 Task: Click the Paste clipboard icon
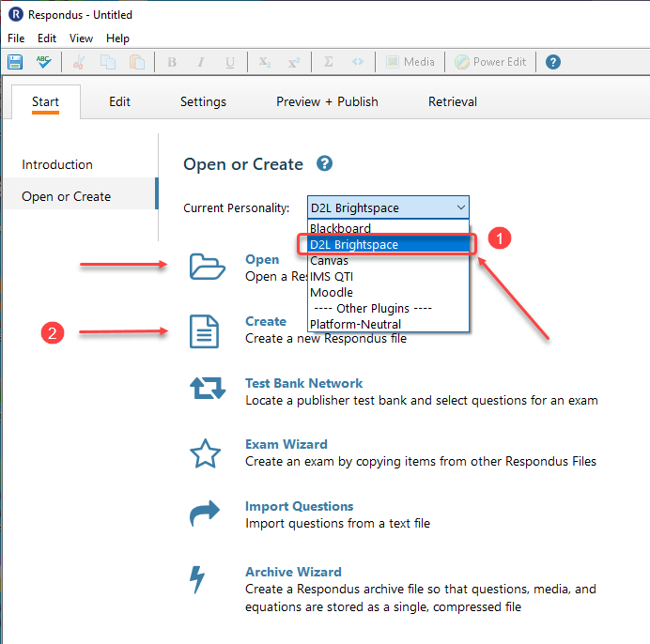[x=137, y=62]
